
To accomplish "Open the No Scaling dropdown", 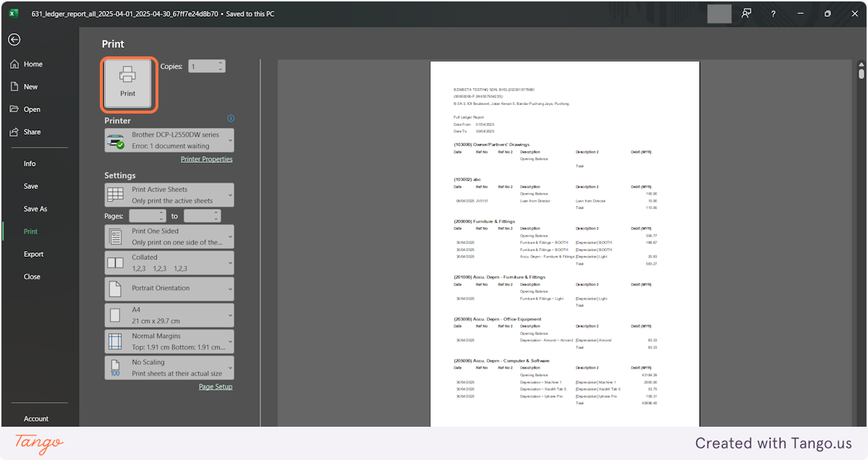I will coord(169,367).
